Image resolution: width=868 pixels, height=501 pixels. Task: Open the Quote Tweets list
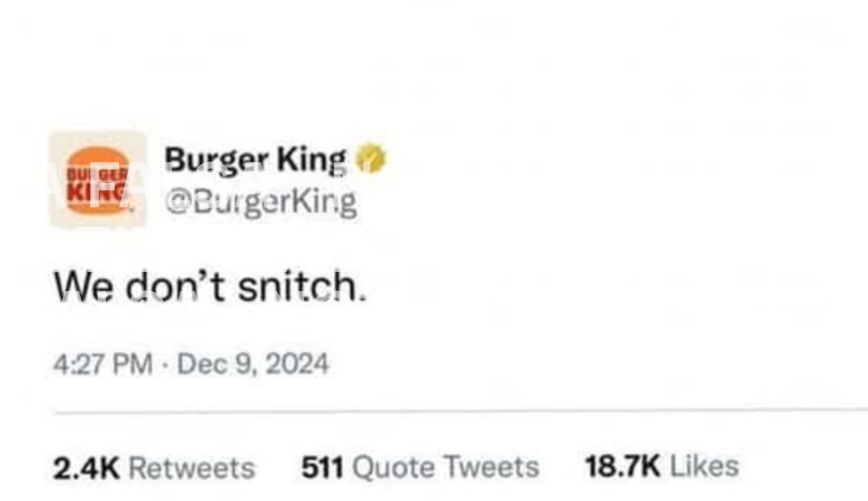click(x=445, y=467)
